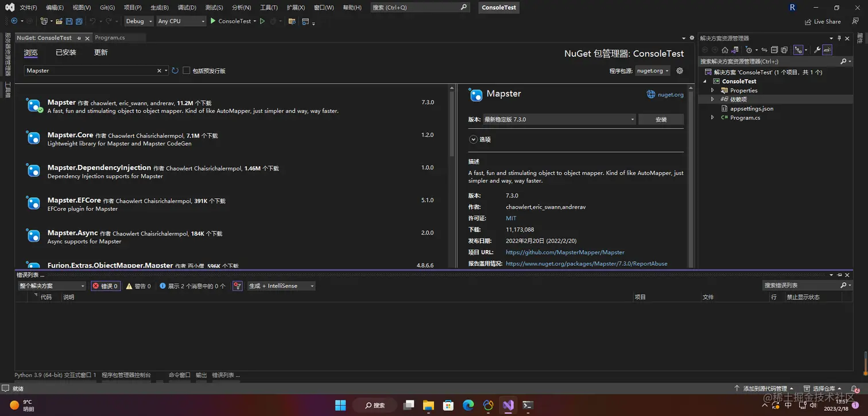This screenshot has width=868, height=416.
Task: Click the Save icon in main toolbar
Action: [69, 21]
